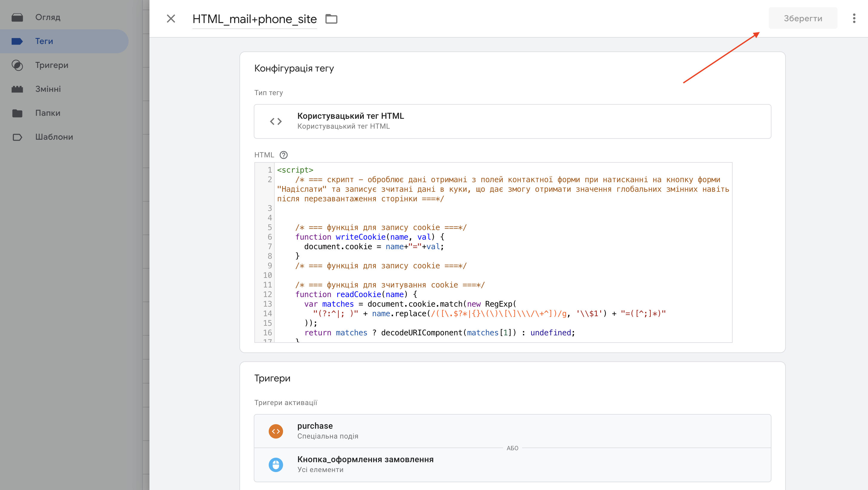Click the blue mouse click trigger icon
The width and height of the screenshot is (868, 490).
click(276, 465)
